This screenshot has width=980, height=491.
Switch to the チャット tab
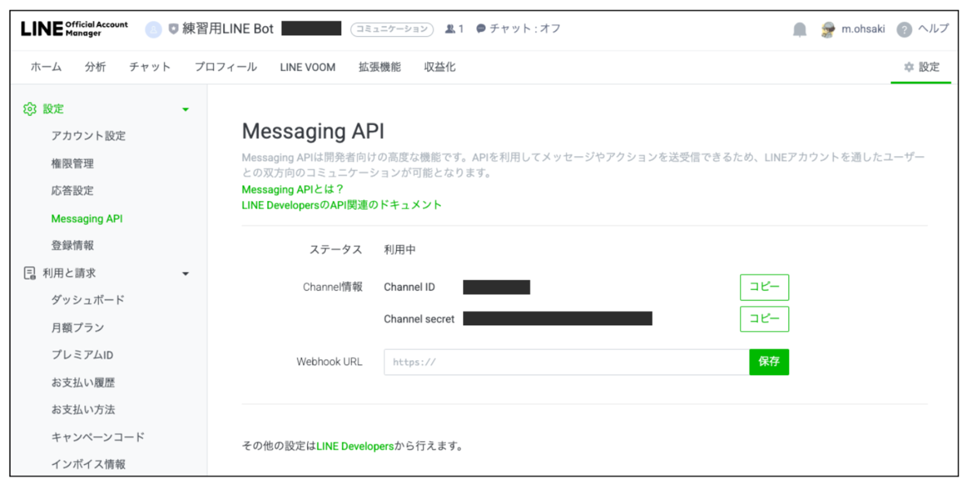(149, 67)
